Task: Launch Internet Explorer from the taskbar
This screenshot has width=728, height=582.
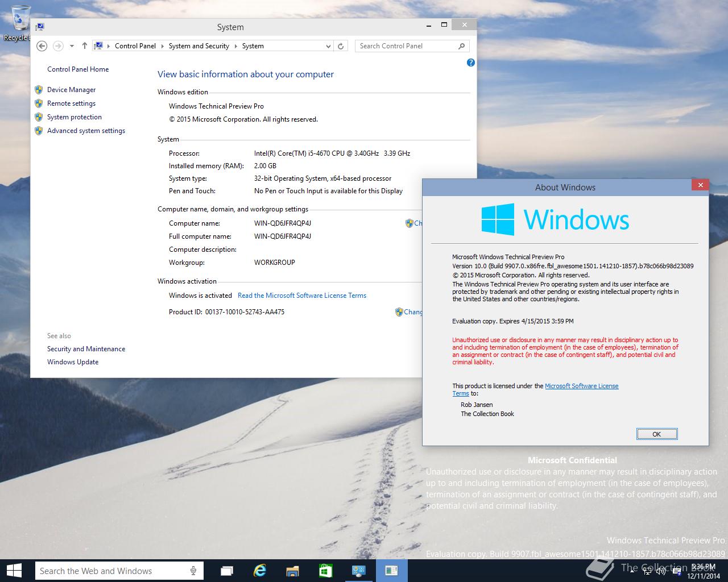Action: click(x=260, y=571)
